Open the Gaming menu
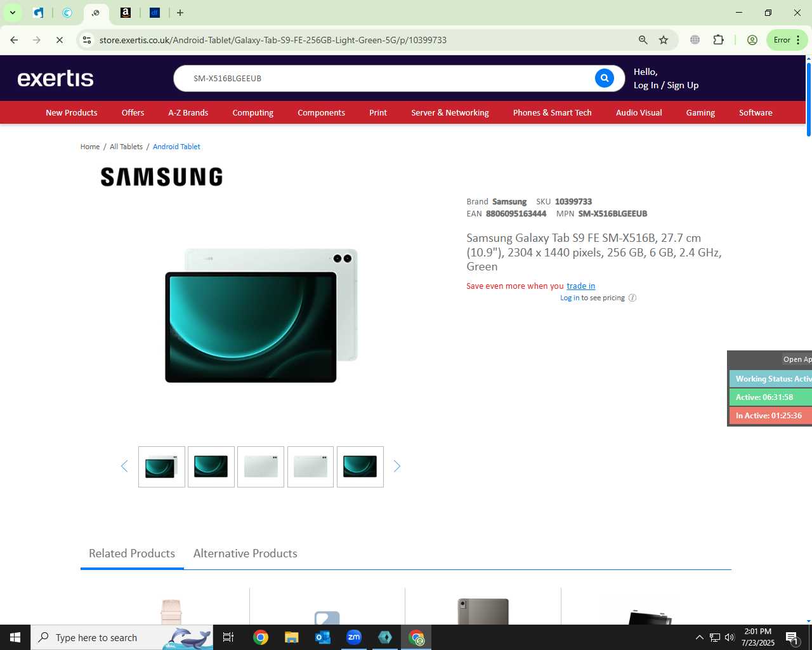812x650 pixels. click(700, 112)
